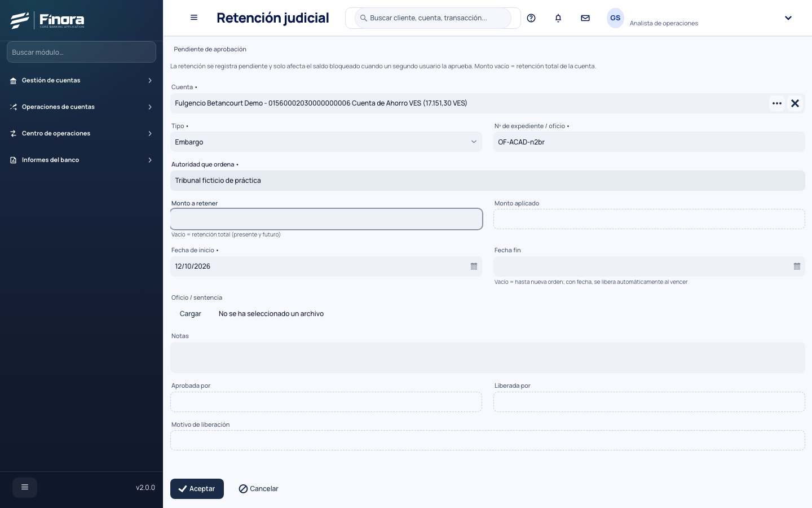Click the Finora logo
This screenshot has width=812, height=508.
coord(47,20)
